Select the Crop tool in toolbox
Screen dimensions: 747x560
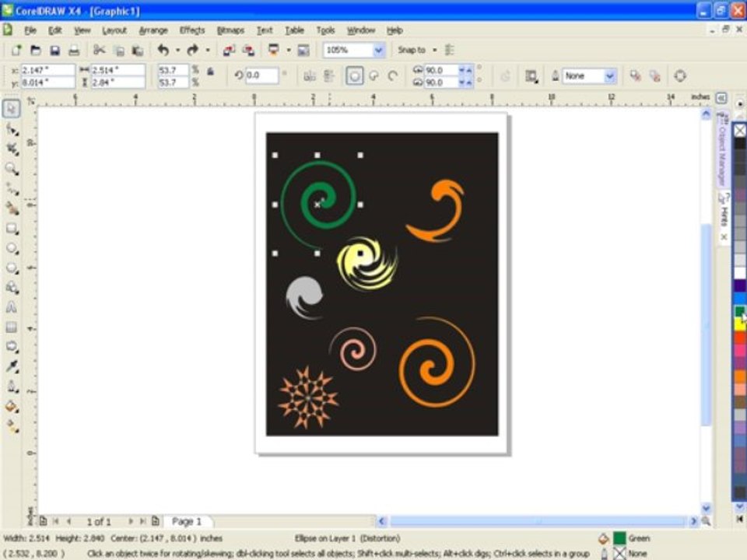point(12,149)
